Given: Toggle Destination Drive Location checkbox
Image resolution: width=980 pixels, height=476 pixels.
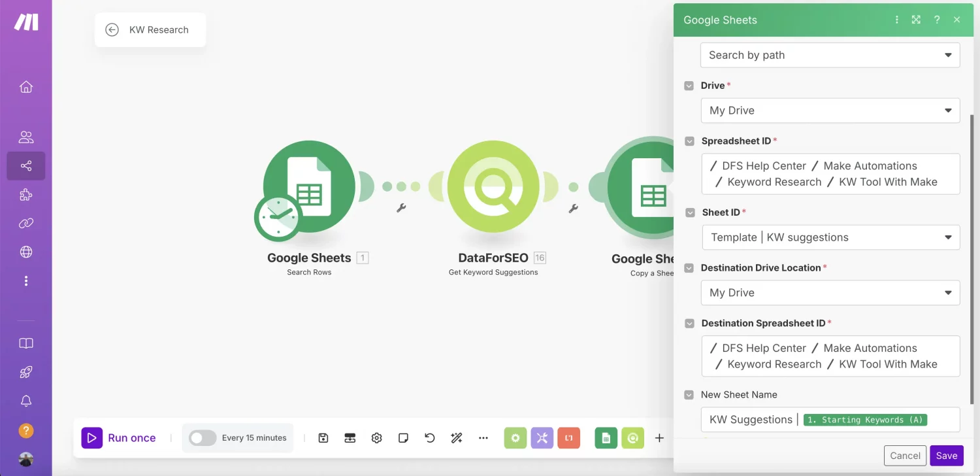Looking at the screenshot, I should coord(689,268).
